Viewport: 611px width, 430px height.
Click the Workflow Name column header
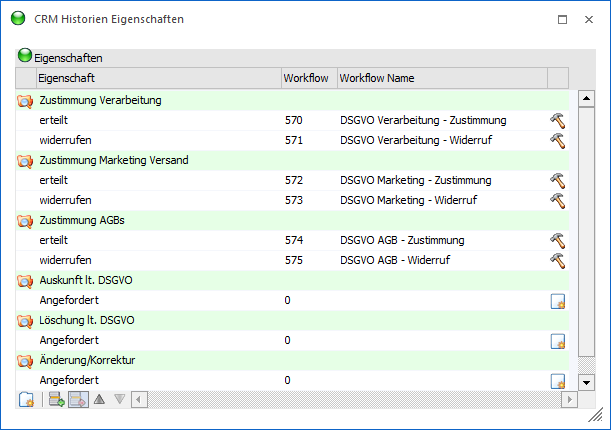coord(440,78)
